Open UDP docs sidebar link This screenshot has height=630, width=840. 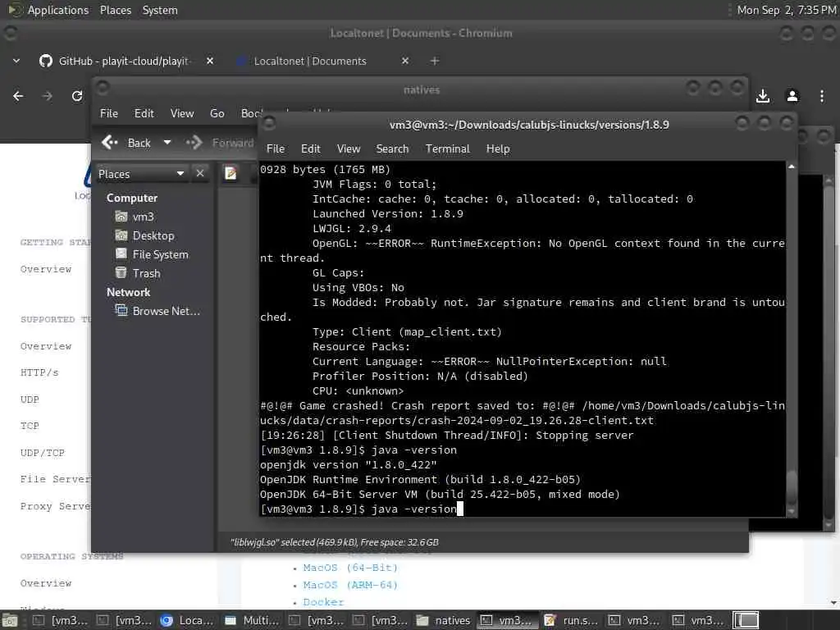click(30, 399)
